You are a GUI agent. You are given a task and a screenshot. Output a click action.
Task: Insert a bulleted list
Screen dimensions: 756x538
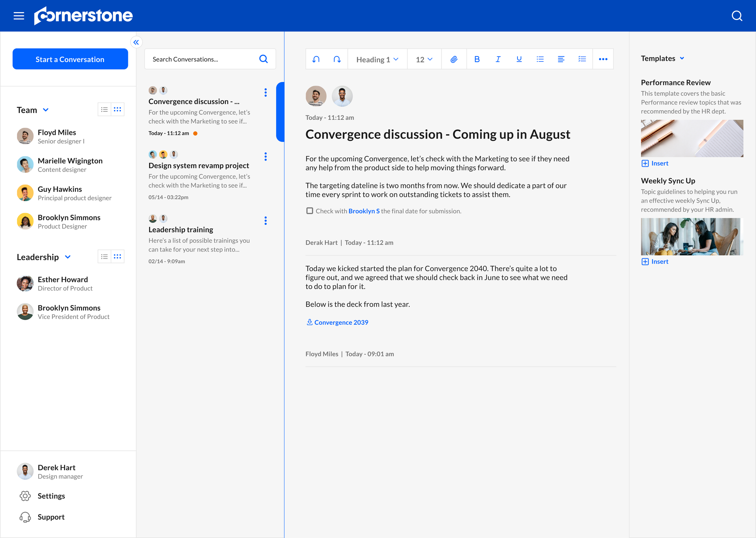coord(540,59)
